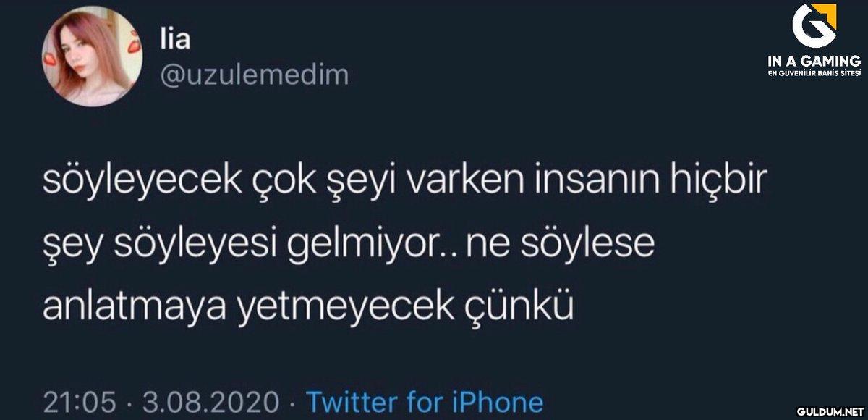Image resolution: width=868 pixels, height=420 pixels.
Task: Click the IN A GAMING text
Action: pyautogui.click(x=814, y=64)
